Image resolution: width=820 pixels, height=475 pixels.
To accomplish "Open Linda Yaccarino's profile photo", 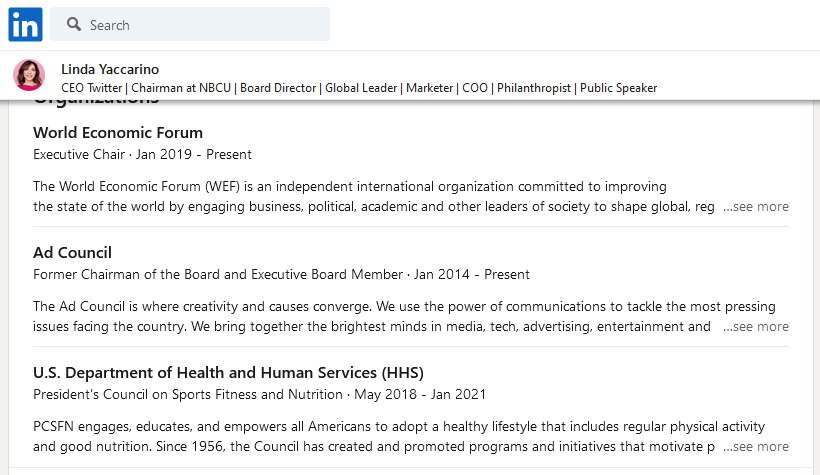I will (x=29, y=75).
